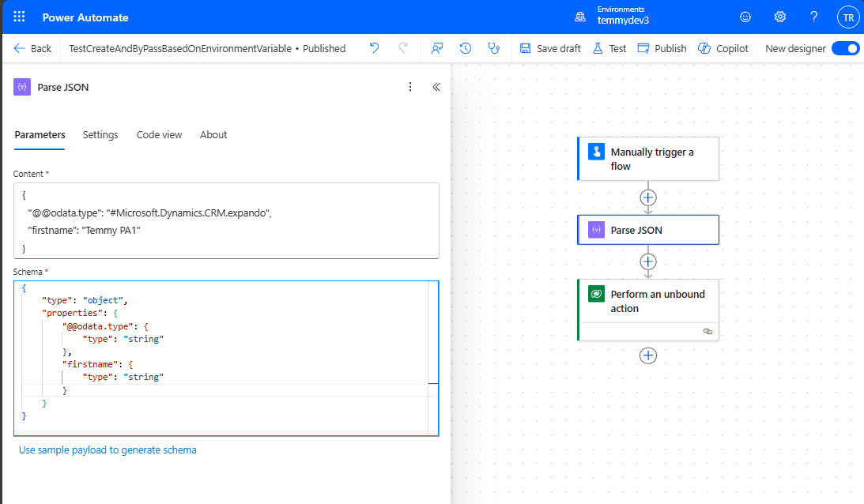
Task: Click the feedback smiley icon
Action: (x=745, y=17)
